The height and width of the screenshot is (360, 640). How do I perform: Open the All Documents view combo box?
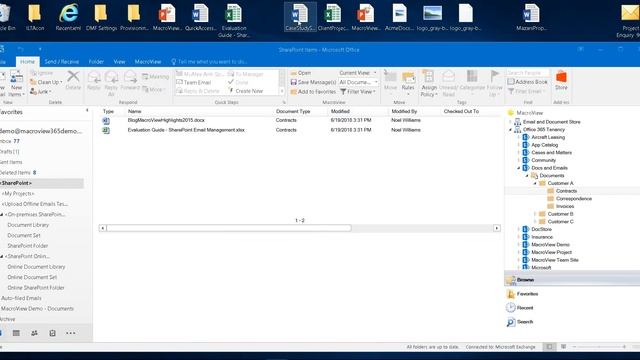pyautogui.click(x=358, y=82)
